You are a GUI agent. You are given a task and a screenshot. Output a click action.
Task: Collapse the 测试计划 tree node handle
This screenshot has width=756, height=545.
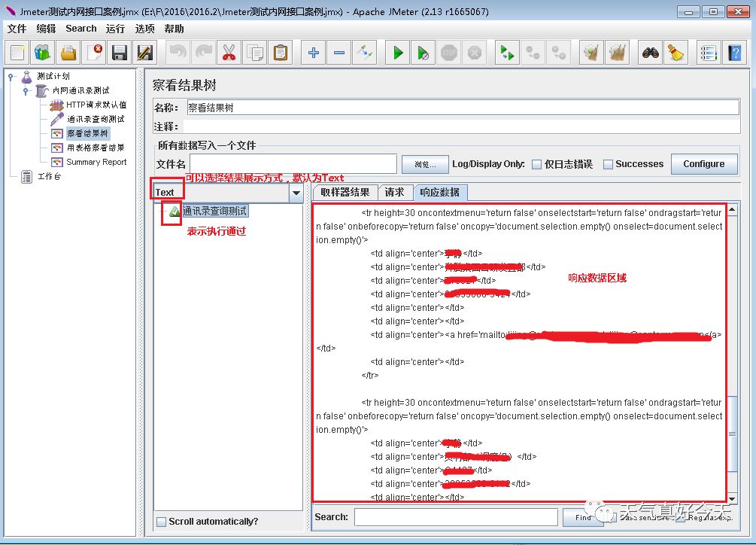(11, 76)
